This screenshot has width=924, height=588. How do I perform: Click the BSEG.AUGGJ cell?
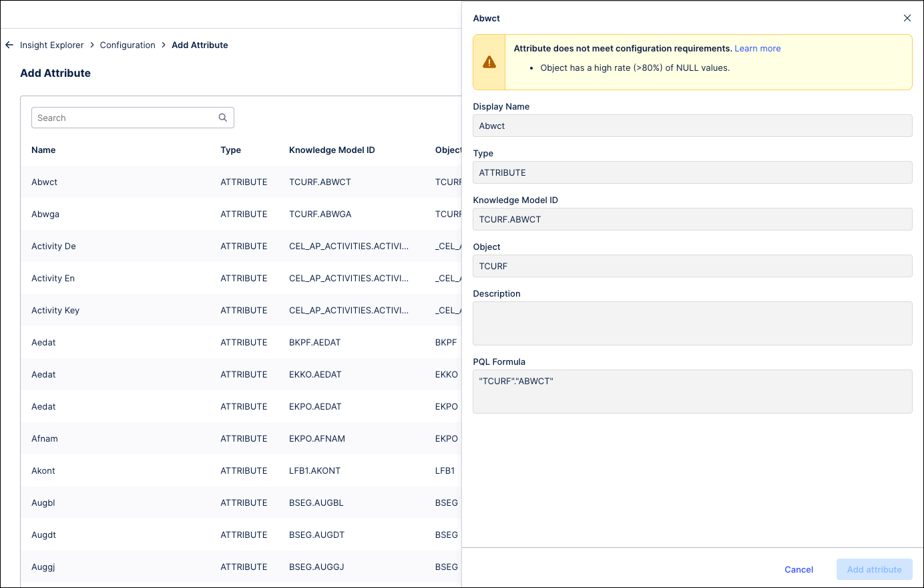(316, 567)
